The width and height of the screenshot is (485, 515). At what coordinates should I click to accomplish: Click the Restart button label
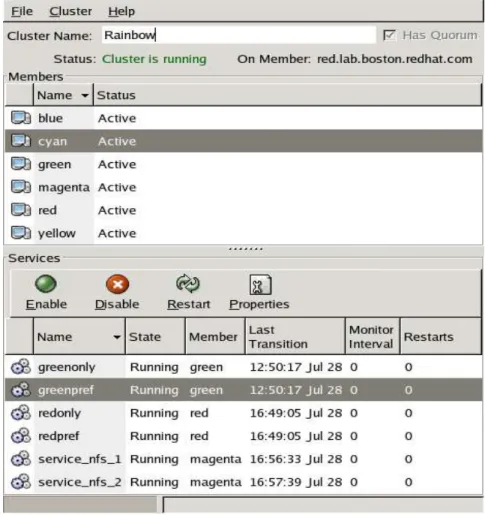click(x=189, y=304)
